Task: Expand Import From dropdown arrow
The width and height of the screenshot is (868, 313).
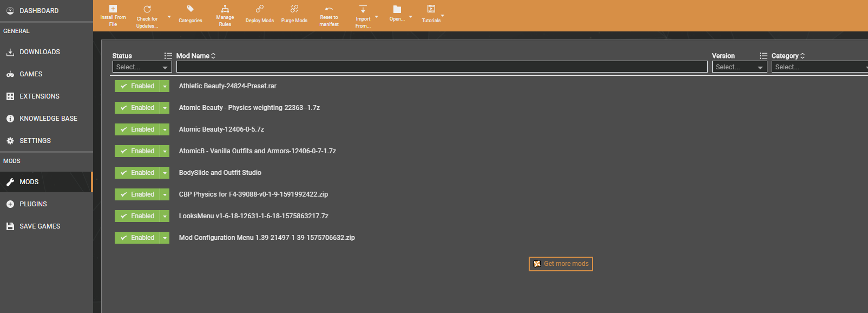Action: pyautogui.click(x=377, y=17)
